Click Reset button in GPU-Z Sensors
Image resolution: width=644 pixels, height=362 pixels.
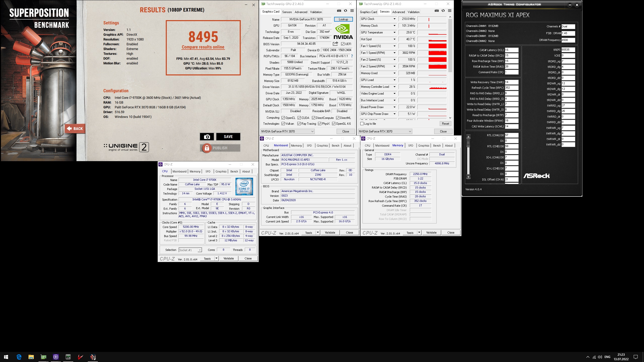pos(445,124)
